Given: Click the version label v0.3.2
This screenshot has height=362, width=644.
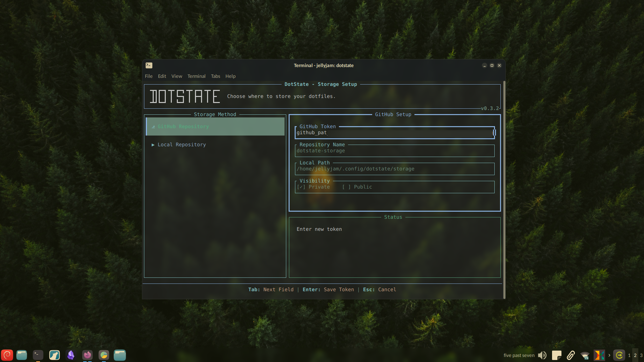Looking at the screenshot, I should tap(490, 108).
